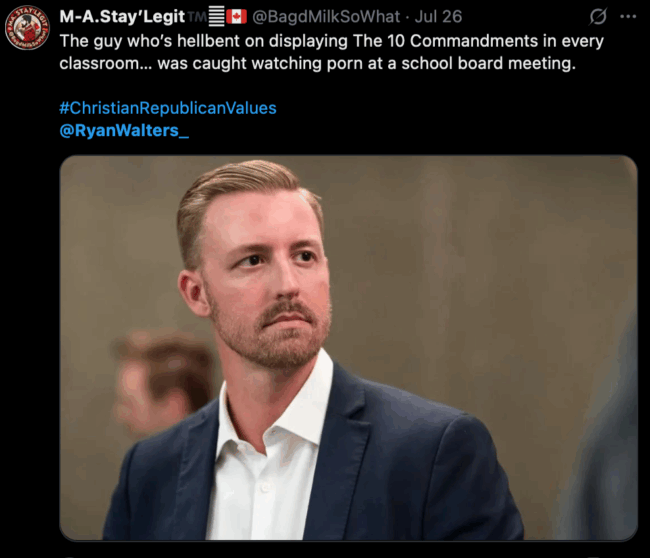Open the M-A.Stay'Legit round profile avatar
Image resolution: width=650 pixels, height=558 pixels.
[x=27, y=27]
